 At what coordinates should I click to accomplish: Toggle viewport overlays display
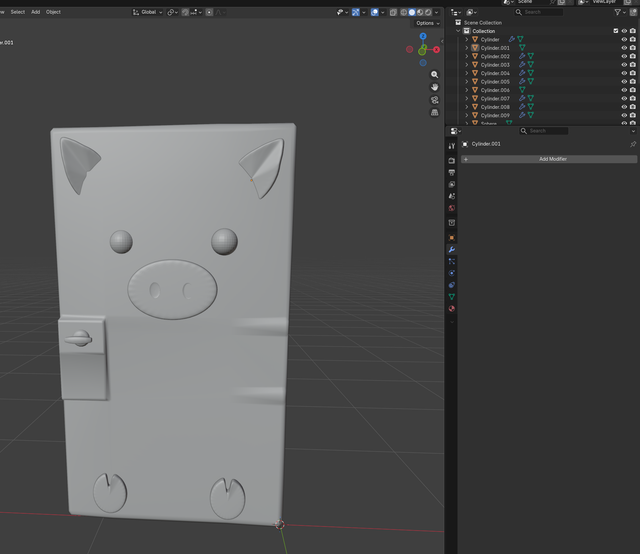[374, 12]
